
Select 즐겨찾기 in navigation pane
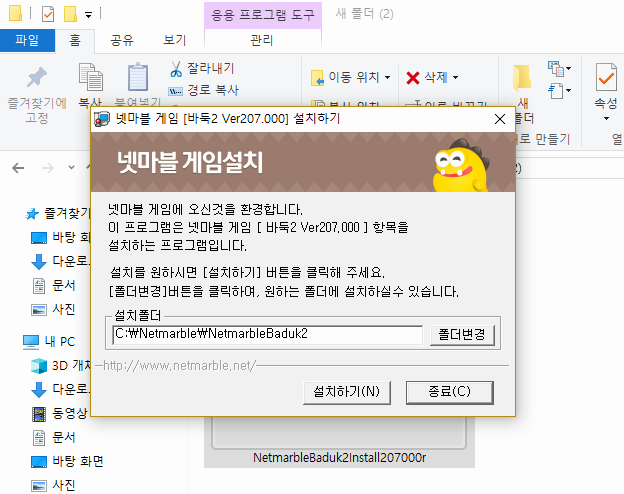(57, 214)
